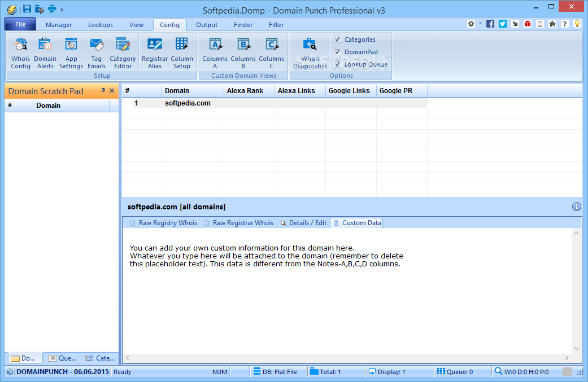Configure Columns C custom view

pos(272,53)
